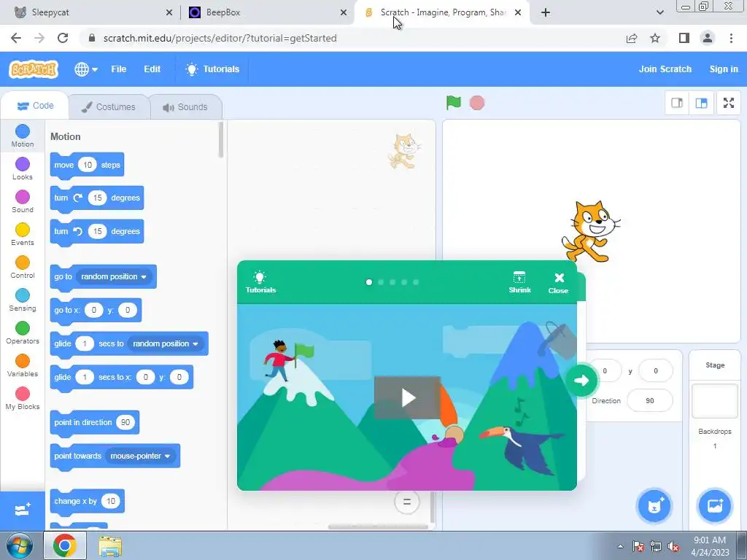Click the 10 field in change x by

pyautogui.click(x=111, y=501)
